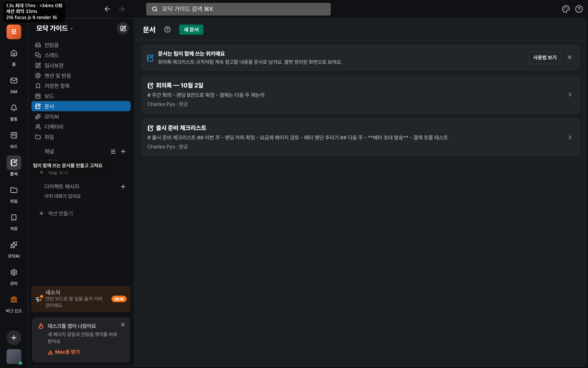Start a new 다이렉트 메시지 with plus
Image resolution: width=588 pixels, height=368 pixels.
[123, 187]
